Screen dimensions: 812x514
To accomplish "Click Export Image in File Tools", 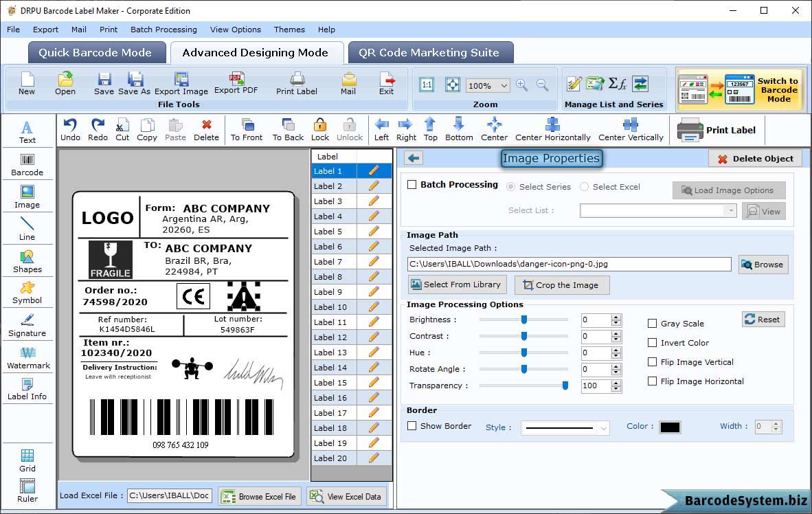I will point(181,83).
